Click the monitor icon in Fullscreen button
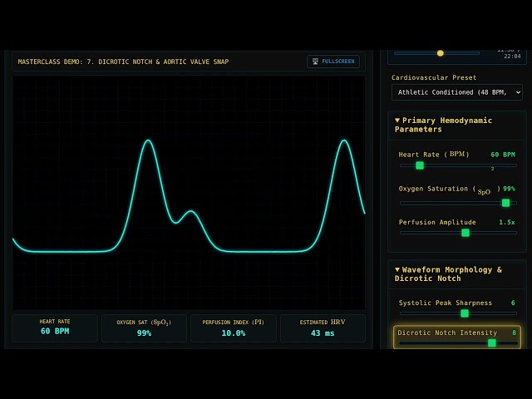The height and width of the screenshot is (399, 532). pos(315,62)
